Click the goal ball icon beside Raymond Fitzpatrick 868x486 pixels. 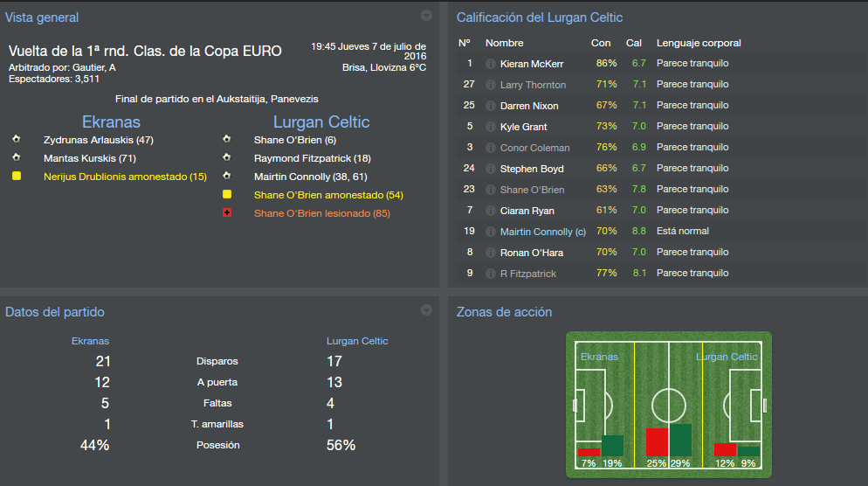point(227,157)
